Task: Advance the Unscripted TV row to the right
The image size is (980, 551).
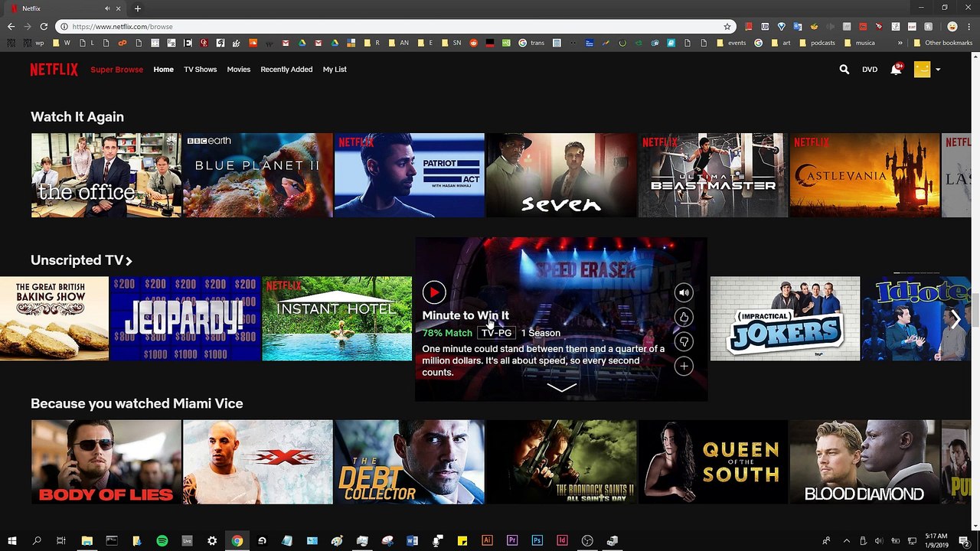Action: 956,319
